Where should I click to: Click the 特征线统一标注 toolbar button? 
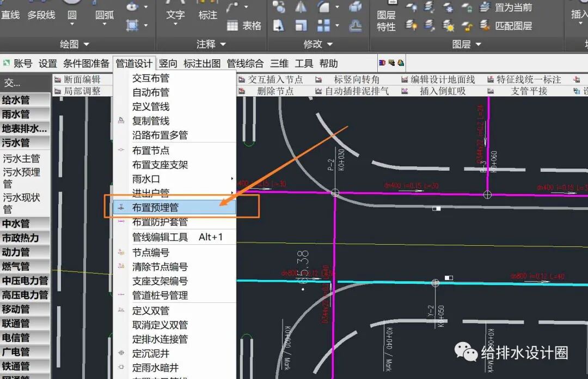pyautogui.click(x=524, y=79)
